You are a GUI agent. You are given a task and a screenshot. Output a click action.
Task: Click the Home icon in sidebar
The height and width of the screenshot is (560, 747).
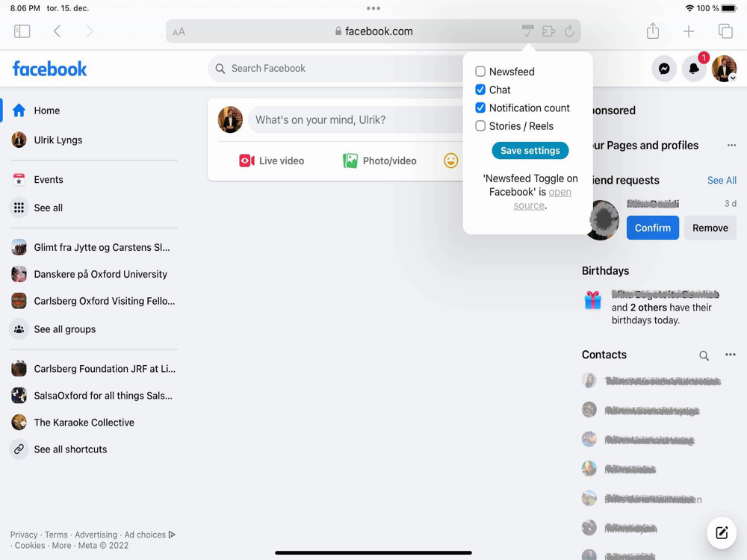[x=19, y=111]
